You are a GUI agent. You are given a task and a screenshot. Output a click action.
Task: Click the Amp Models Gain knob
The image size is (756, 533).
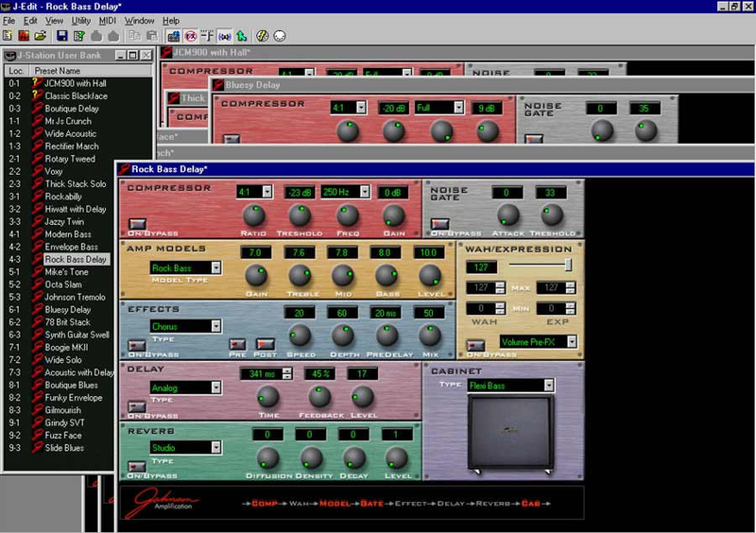click(255, 275)
